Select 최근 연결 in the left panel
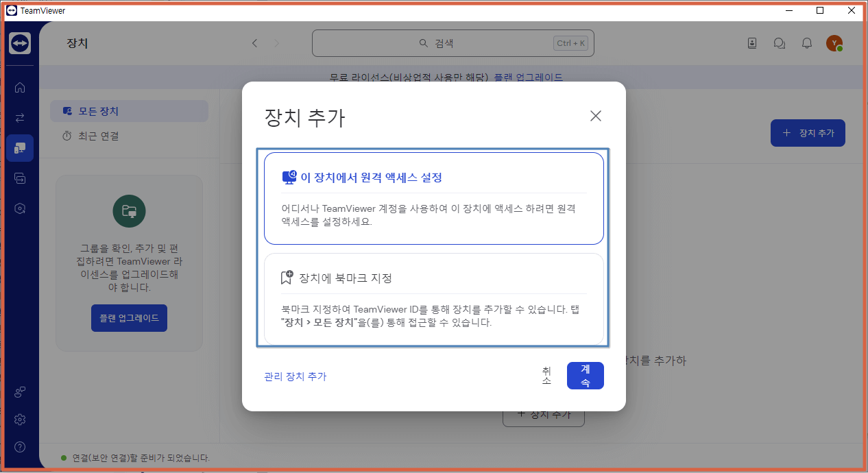868x473 pixels. coord(129,136)
